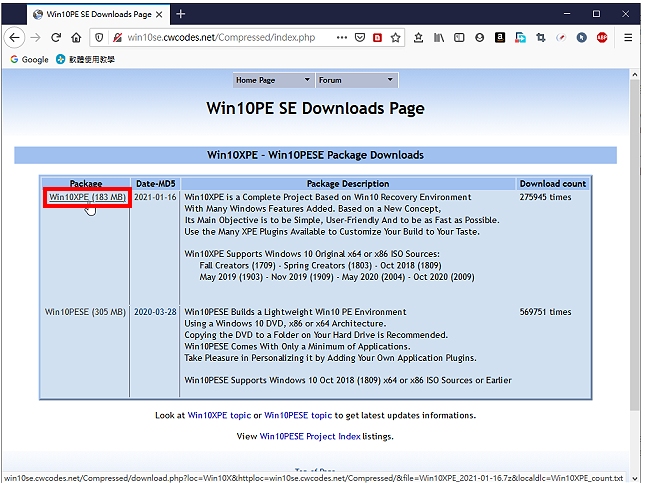
Task: Click the 569751 times download count
Action: click(x=545, y=312)
